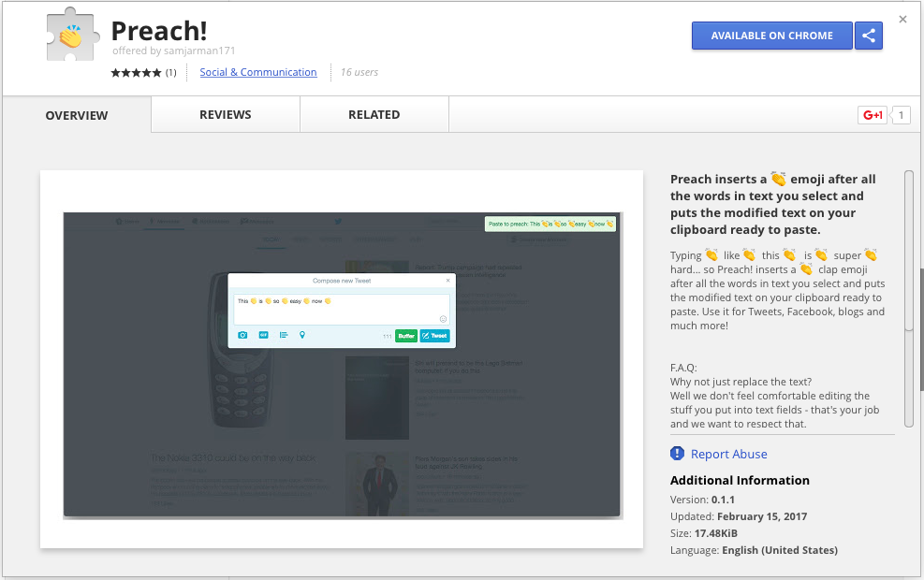The height and width of the screenshot is (580, 924).
Task: Click the Available on Chrome button
Action: [772, 36]
